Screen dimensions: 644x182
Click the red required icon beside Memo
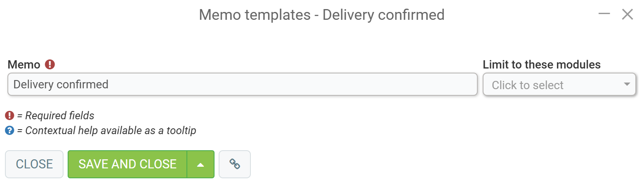click(x=50, y=65)
